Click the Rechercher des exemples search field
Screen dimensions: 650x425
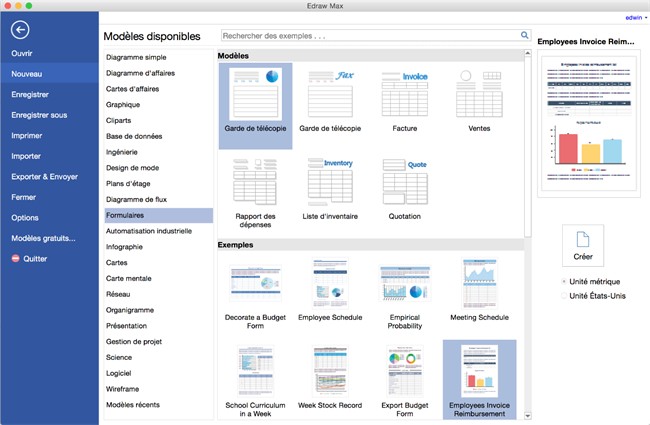pos(370,35)
